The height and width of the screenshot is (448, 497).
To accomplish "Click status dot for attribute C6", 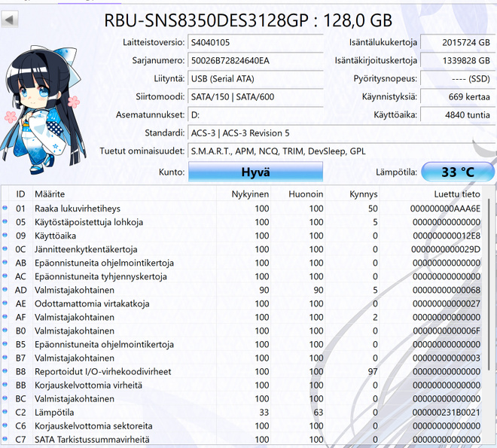I will pos(5,425).
